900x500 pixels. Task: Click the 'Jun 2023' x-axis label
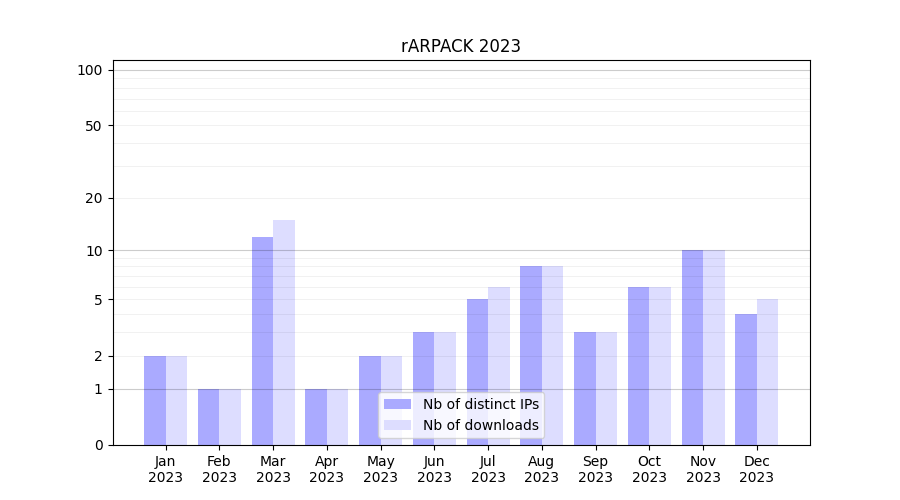coord(434,469)
